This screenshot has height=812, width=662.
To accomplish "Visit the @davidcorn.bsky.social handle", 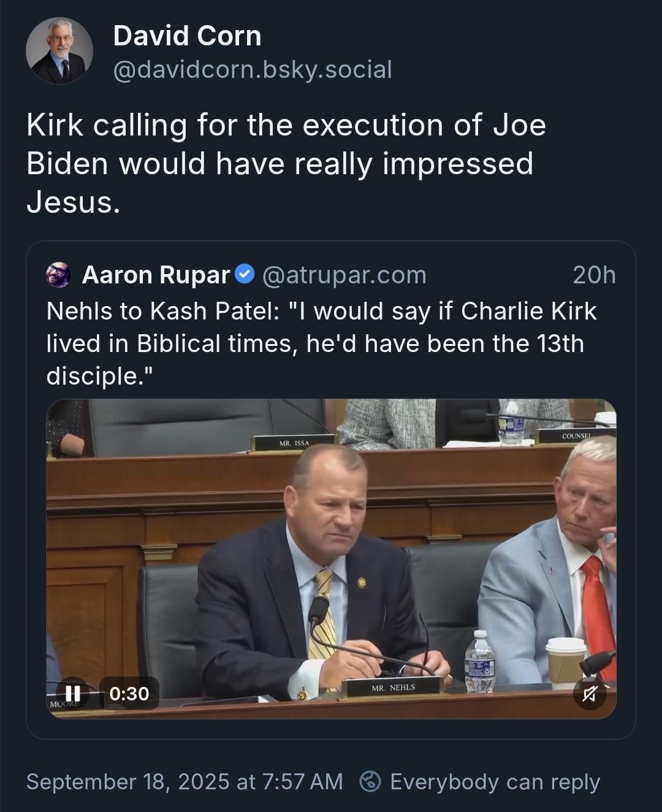I will pos(253,70).
